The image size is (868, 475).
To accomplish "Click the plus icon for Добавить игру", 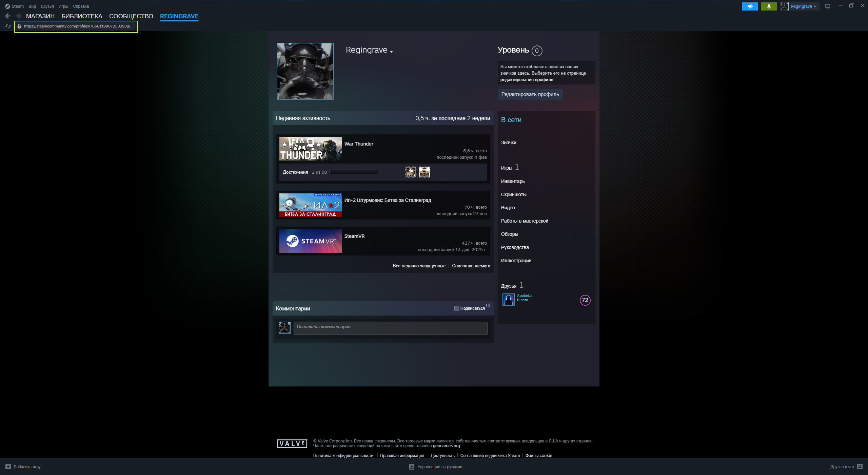I will tap(8, 467).
